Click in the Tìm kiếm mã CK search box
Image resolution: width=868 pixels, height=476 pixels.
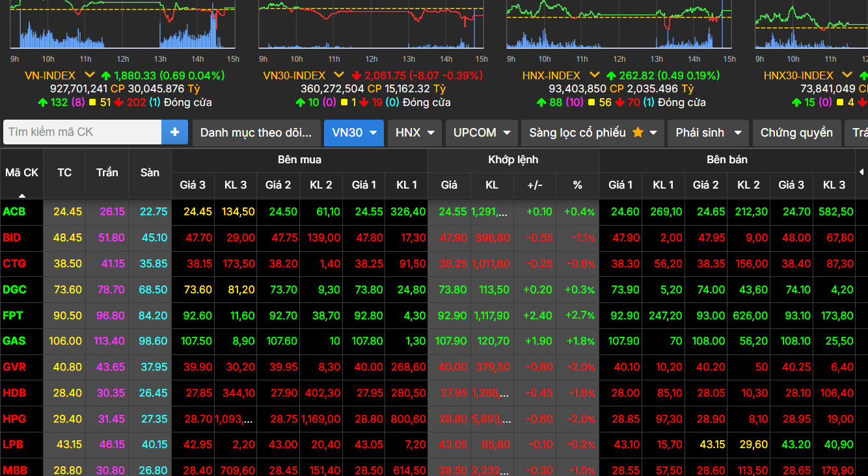[83, 132]
